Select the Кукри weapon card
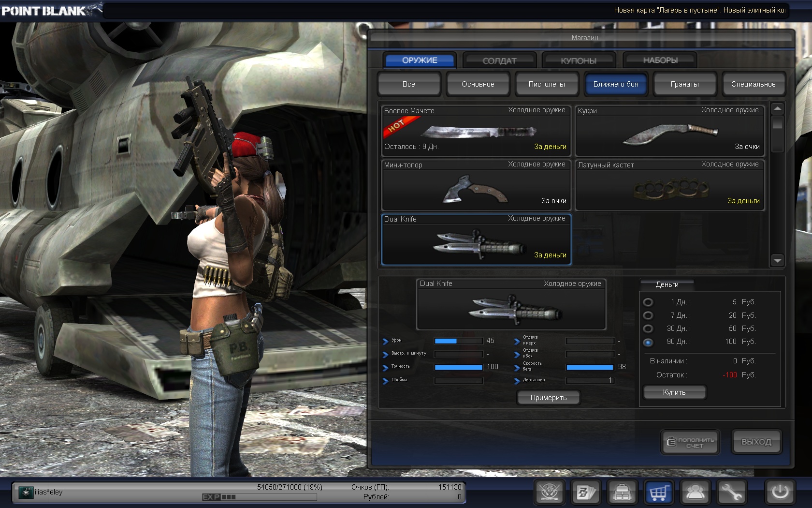The height and width of the screenshot is (508, 812). pyautogui.click(x=669, y=131)
